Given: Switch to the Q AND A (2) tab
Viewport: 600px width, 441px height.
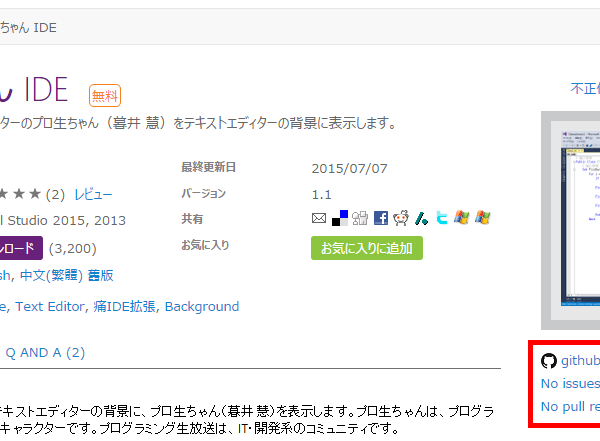Looking at the screenshot, I should click(45, 353).
